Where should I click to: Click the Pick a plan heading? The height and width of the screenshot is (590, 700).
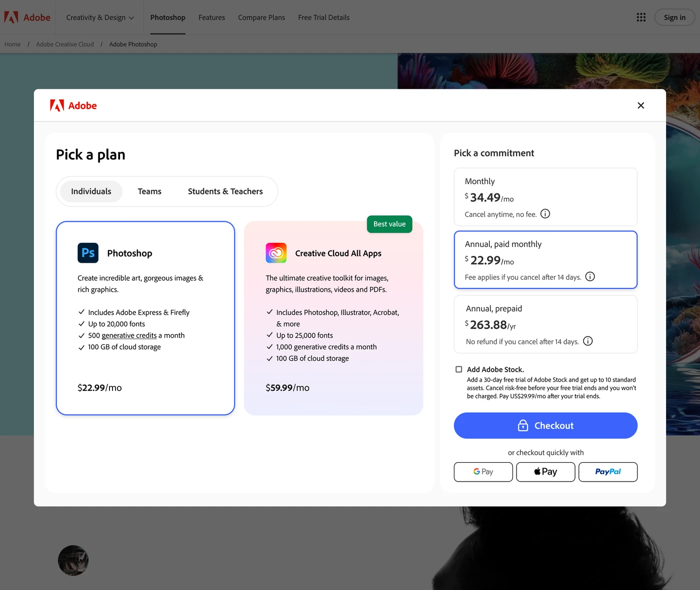click(90, 155)
